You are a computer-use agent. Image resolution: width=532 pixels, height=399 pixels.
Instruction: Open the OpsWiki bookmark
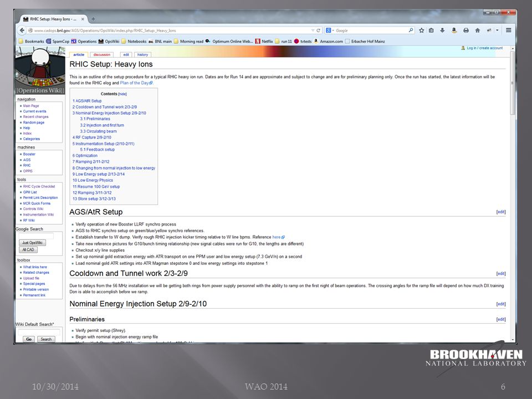click(109, 42)
